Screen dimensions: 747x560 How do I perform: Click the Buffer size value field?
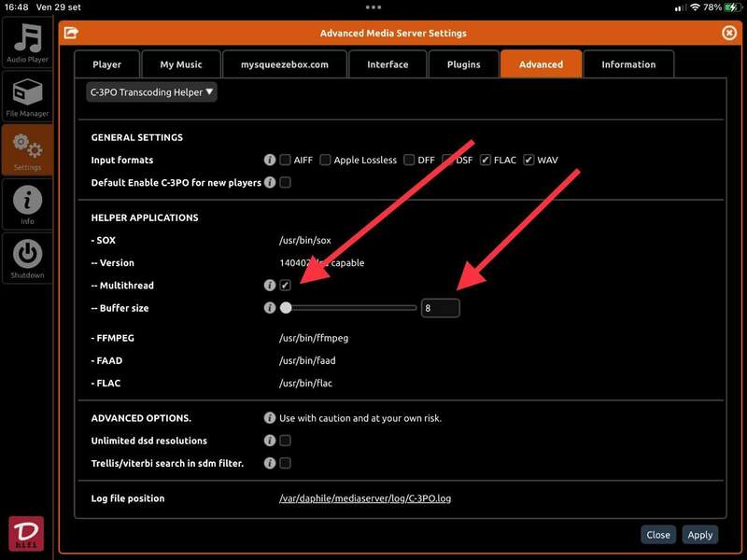click(x=440, y=308)
